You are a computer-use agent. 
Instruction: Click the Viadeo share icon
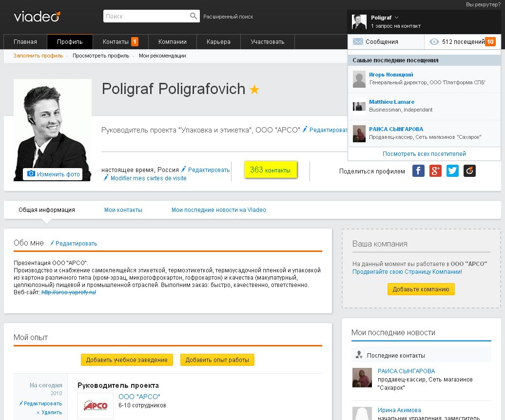(x=469, y=171)
